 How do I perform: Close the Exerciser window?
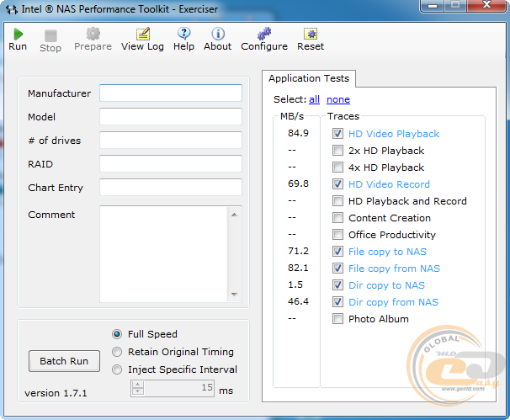[486, 5]
